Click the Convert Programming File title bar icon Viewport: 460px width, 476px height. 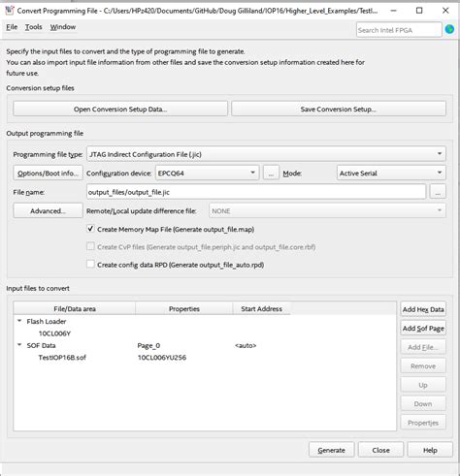[10, 11]
